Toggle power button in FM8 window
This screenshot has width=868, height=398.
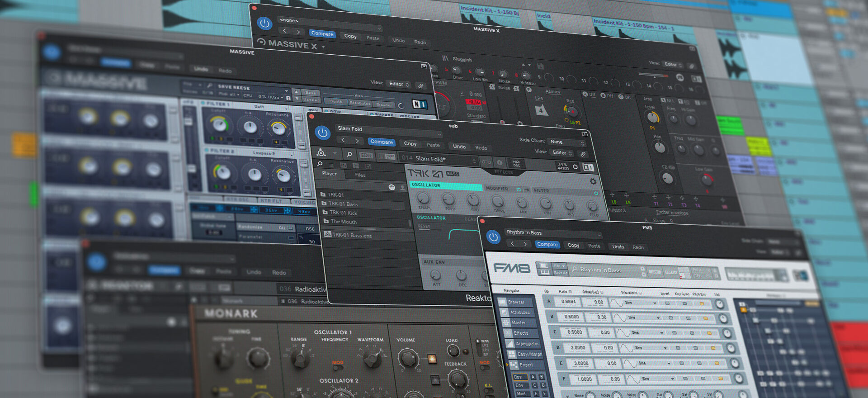tap(493, 237)
